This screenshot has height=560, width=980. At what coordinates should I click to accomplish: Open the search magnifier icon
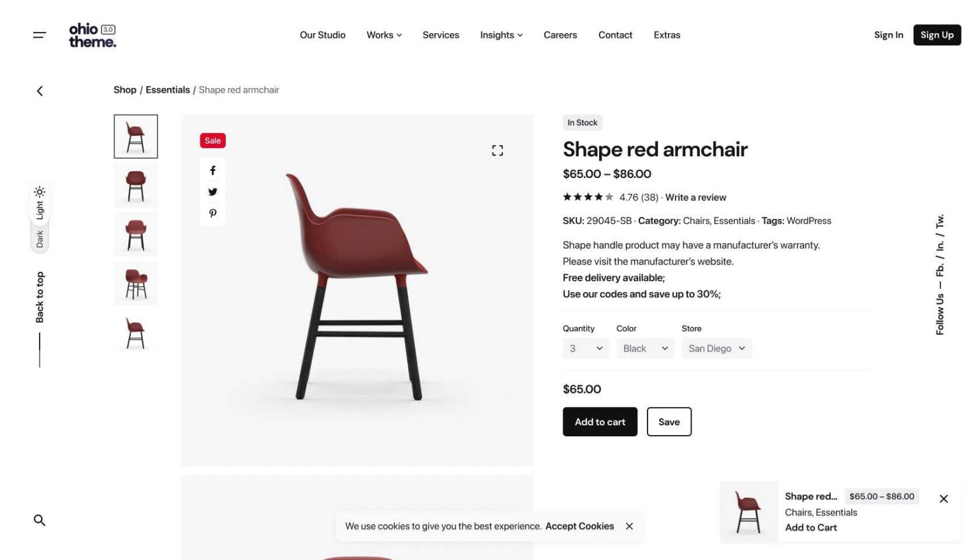tap(40, 520)
